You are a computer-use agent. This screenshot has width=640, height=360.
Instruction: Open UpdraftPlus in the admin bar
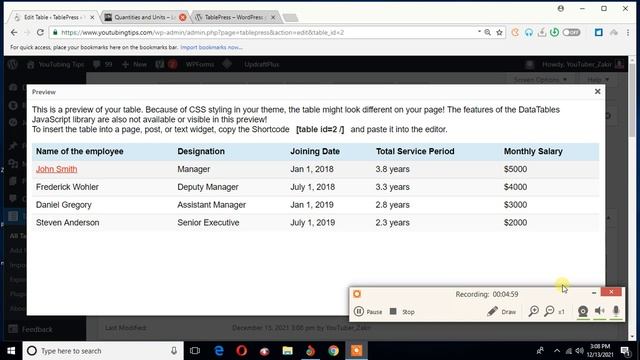(262, 64)
